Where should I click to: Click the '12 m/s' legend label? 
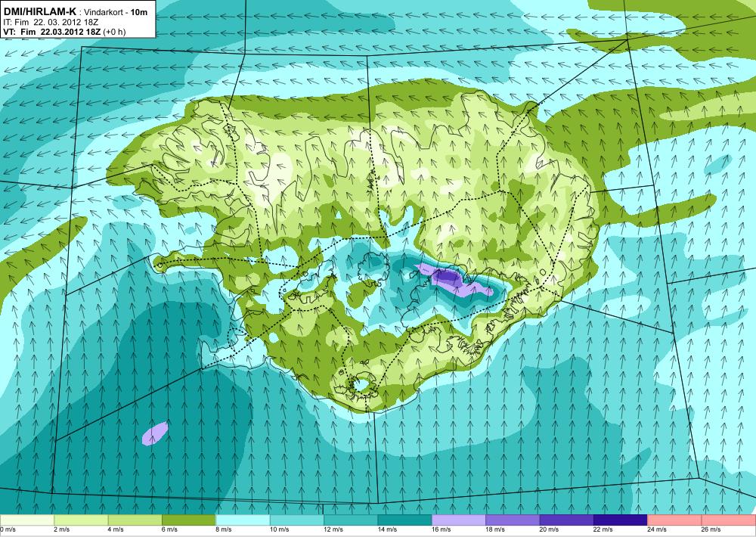[333, 529]
